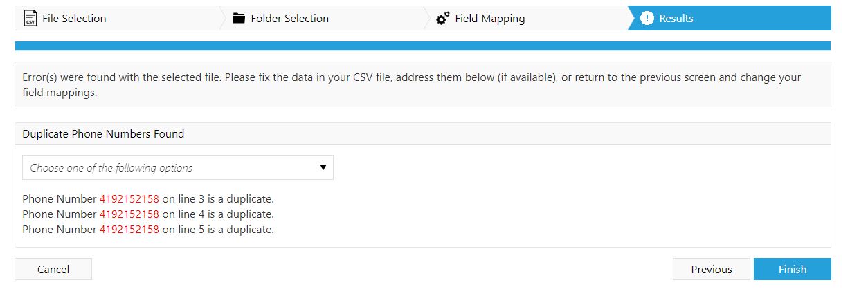Click the red phone number on line 3
This screenshot has width=868, height=296.
pos(129,199)
